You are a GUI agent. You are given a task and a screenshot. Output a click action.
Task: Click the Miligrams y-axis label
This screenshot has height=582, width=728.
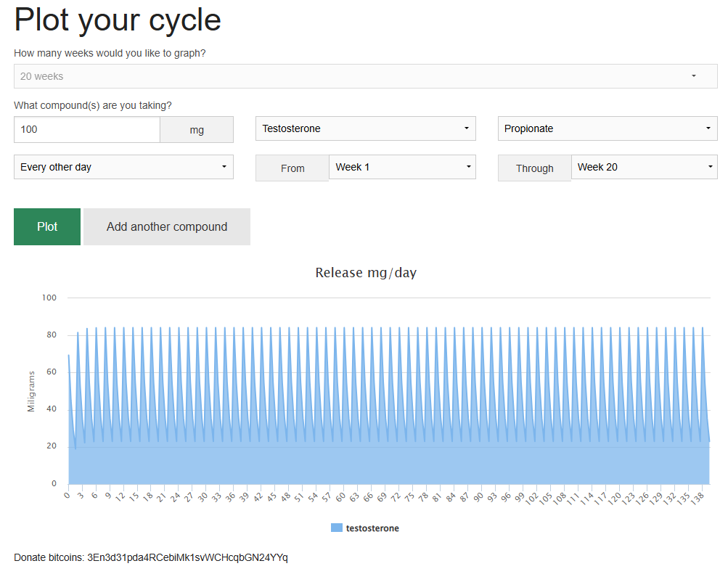pos(31,391)
